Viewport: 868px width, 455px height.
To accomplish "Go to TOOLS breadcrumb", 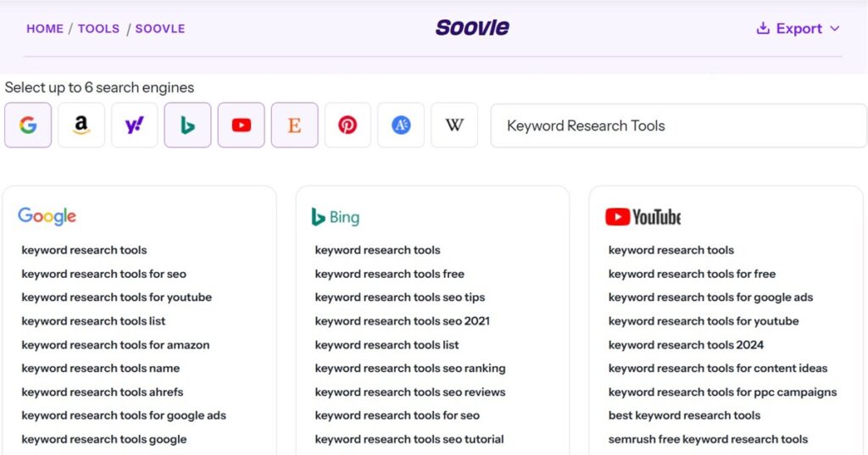I will [x=98, y=29].
